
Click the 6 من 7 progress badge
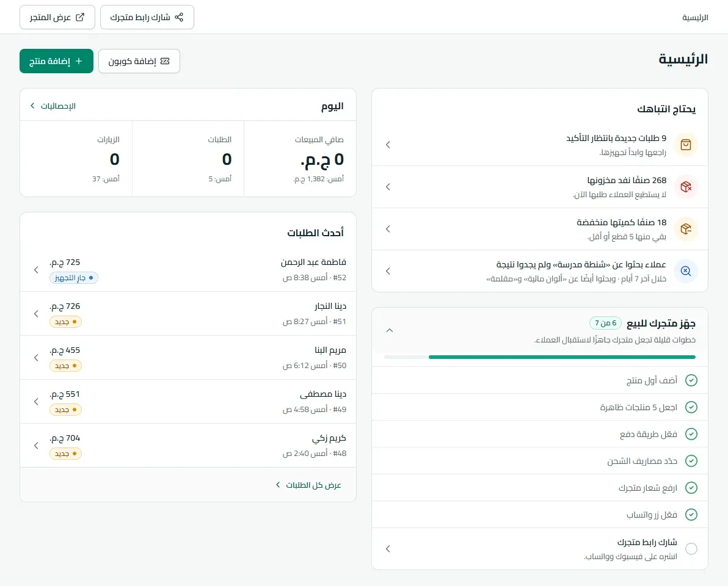605,323
